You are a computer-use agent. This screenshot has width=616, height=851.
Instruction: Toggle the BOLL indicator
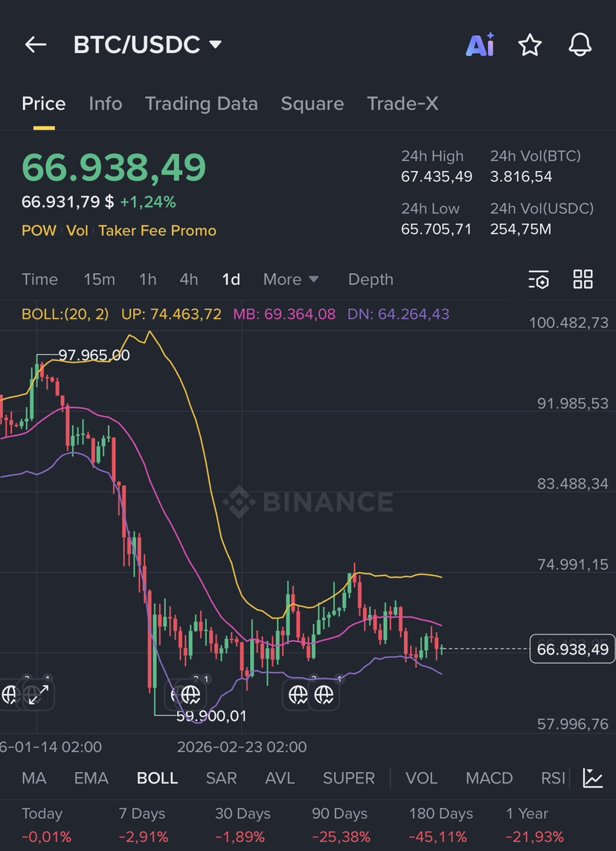pos(158,778)
